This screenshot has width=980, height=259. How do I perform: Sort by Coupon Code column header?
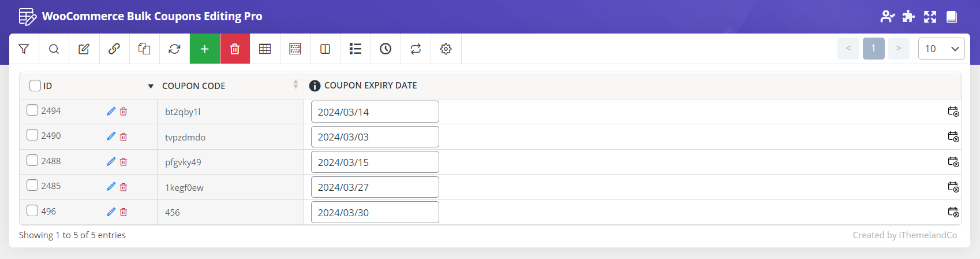(194, 86)
